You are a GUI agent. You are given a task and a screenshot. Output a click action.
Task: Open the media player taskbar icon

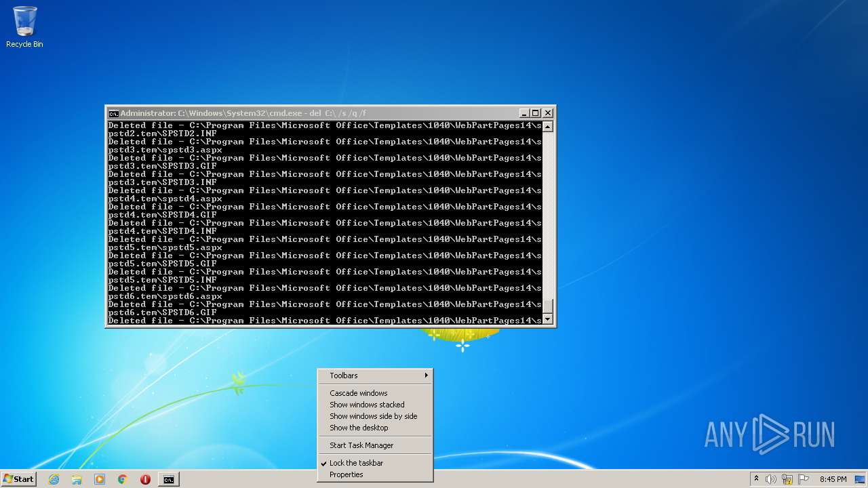coord(100,479)
